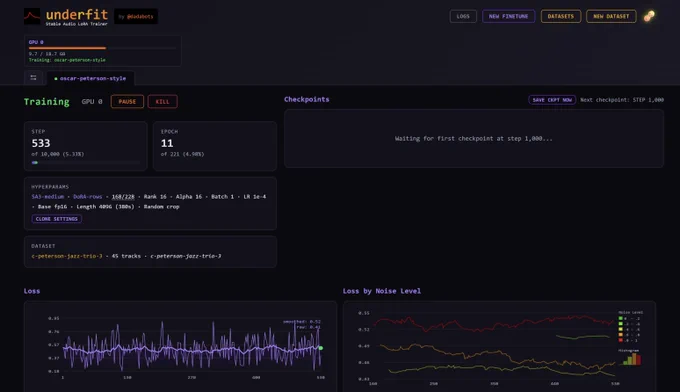Click the 'Alpha 16' hyperparam text

[189, 197]
